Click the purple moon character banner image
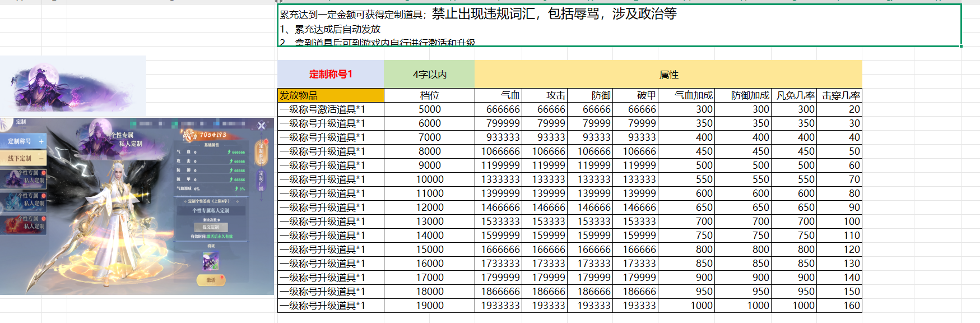This screenshot has width=980, height=323. pyautogui.click(x=73, y=86)
